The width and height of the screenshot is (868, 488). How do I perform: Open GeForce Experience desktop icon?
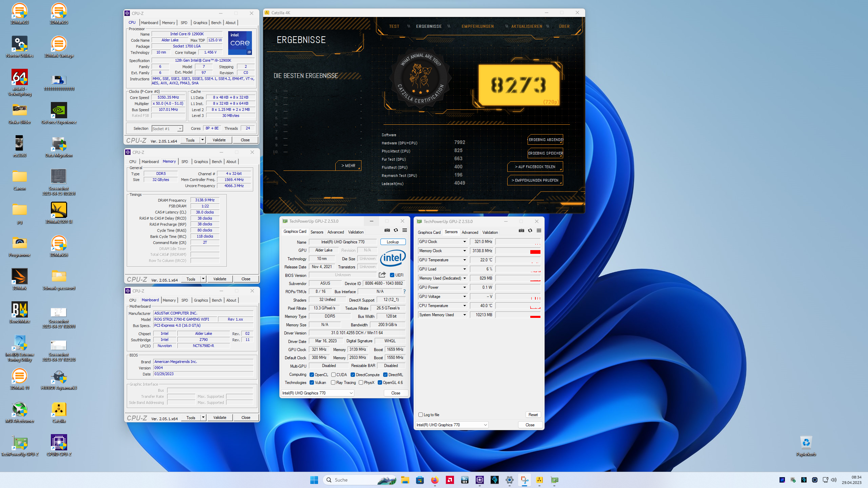pos(59,113)
